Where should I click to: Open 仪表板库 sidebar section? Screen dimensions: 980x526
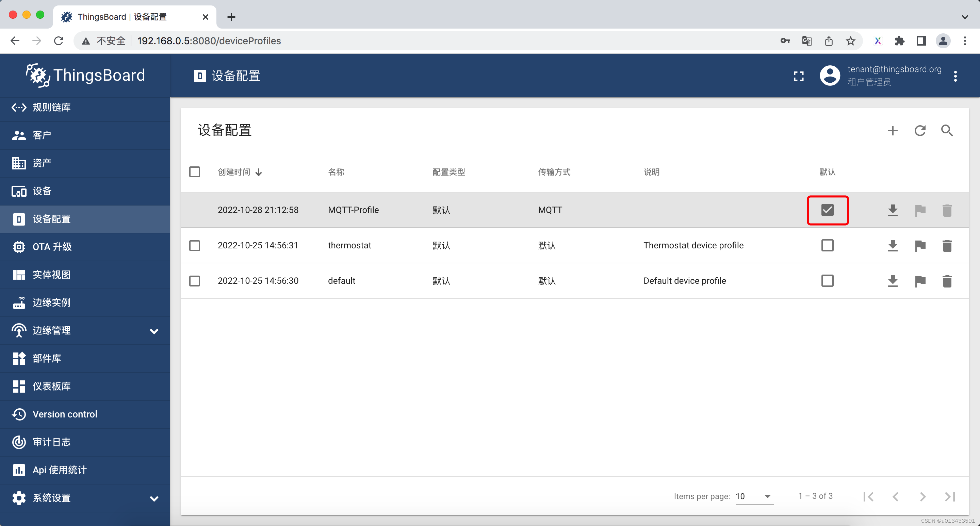pos(85,386)
